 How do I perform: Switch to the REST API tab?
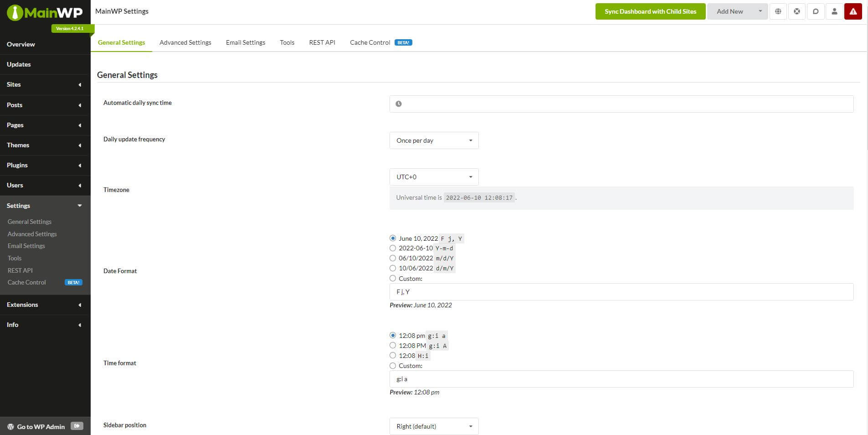tap(322, 42)
